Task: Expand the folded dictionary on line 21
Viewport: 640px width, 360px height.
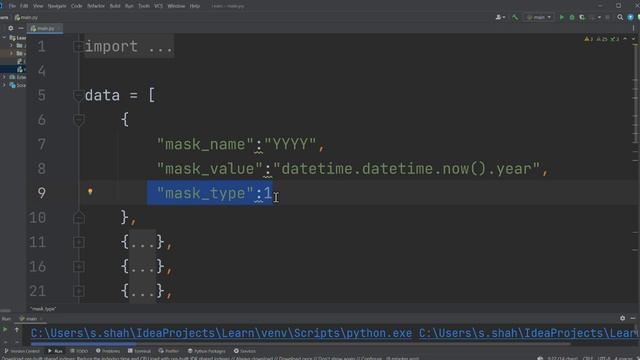Action: point(79,291)
